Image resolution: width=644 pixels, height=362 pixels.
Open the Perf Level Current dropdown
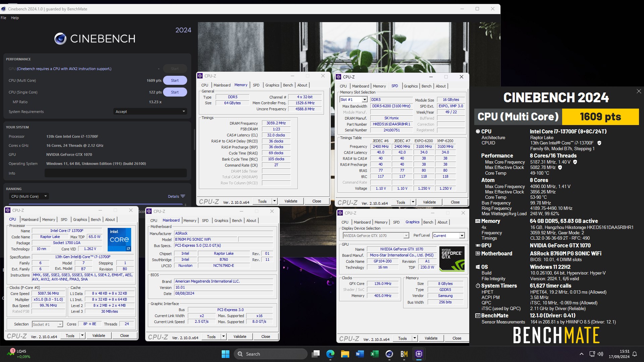pos(448,236)
